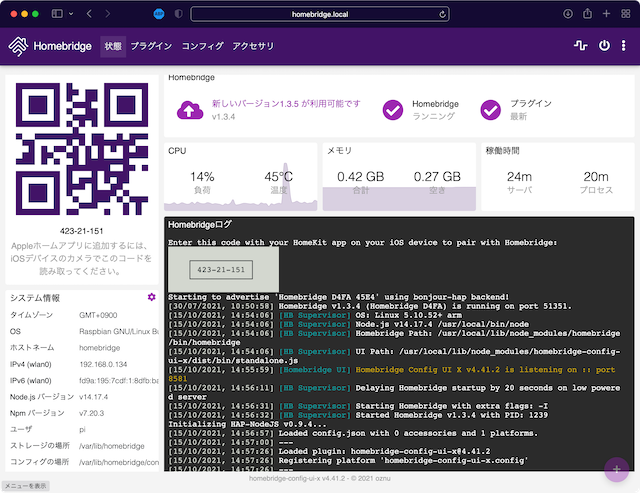Show Safari tab overview grid
The image size is (640, 493).
tap(626, 14)
